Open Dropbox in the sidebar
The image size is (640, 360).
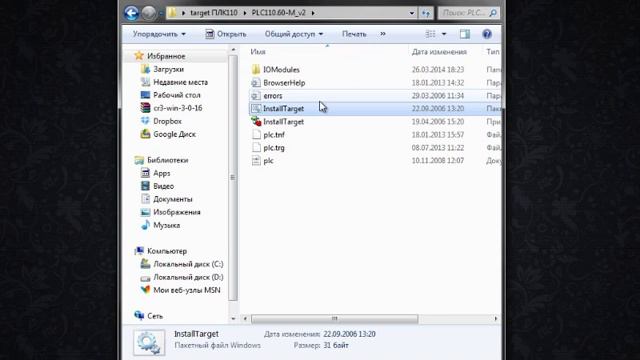167,121
